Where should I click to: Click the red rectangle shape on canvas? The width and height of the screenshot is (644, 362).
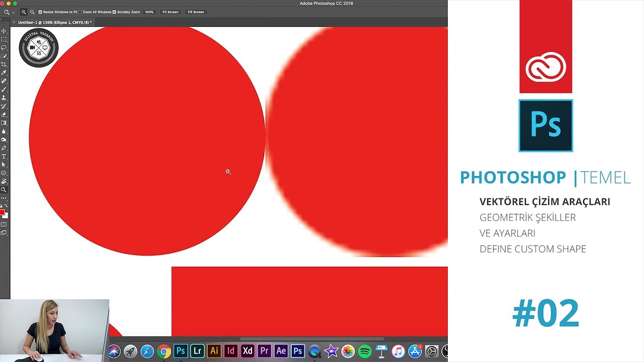[309, 301]
